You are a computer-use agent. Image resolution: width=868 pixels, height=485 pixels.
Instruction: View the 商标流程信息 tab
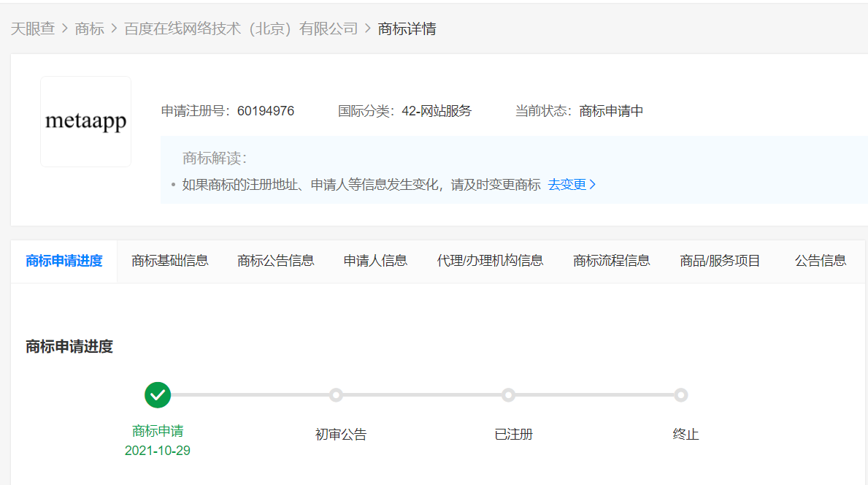(612, 261)
